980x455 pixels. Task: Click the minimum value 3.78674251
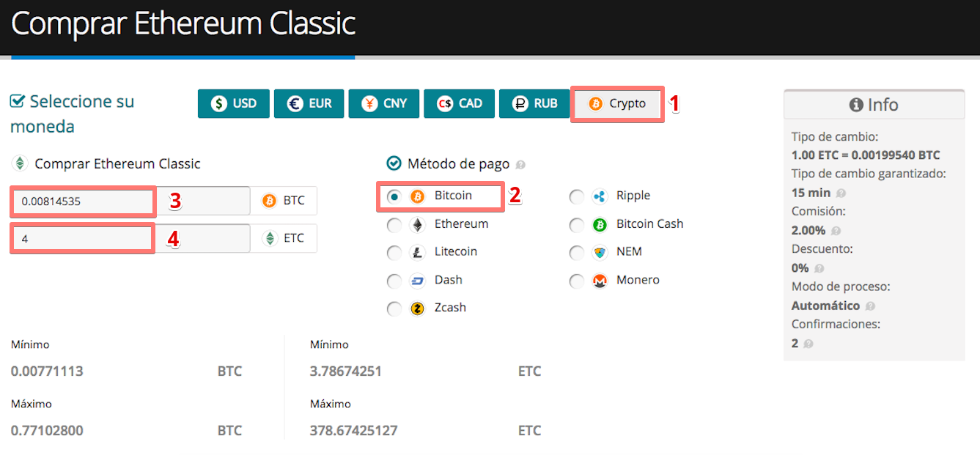pos(346,371)
